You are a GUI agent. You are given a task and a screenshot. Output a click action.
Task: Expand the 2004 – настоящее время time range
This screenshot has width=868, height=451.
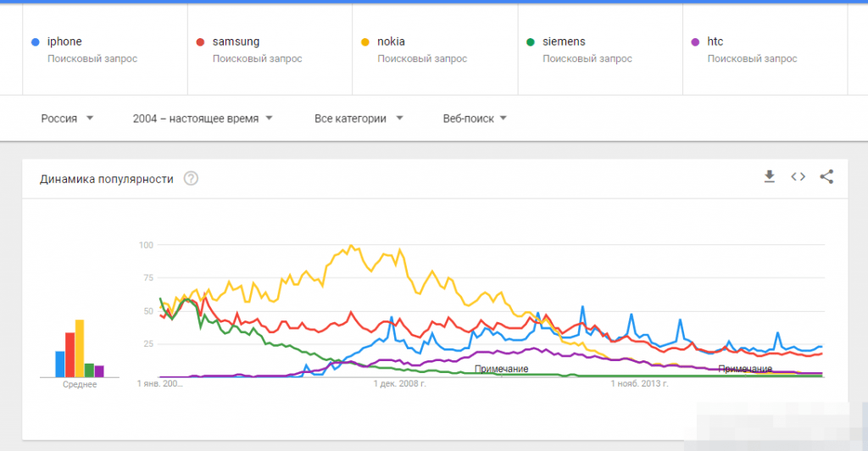[x=203, y=119]
